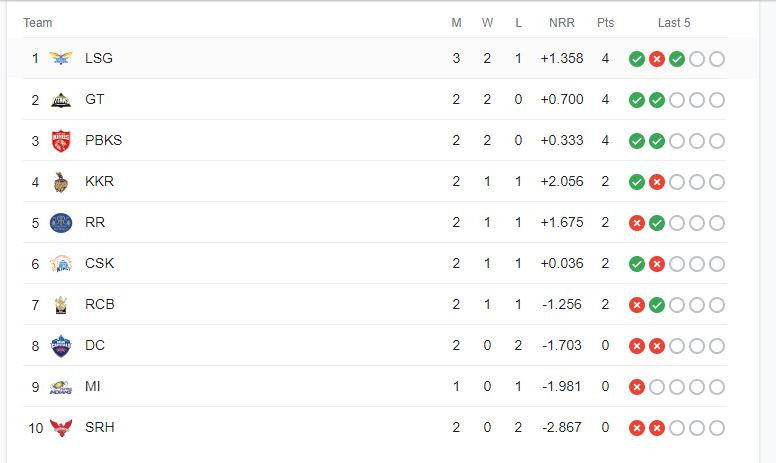Click the LSG team logo
Image resolution: width=776 pixels, height=463 pixels.
tap(61, 58)
